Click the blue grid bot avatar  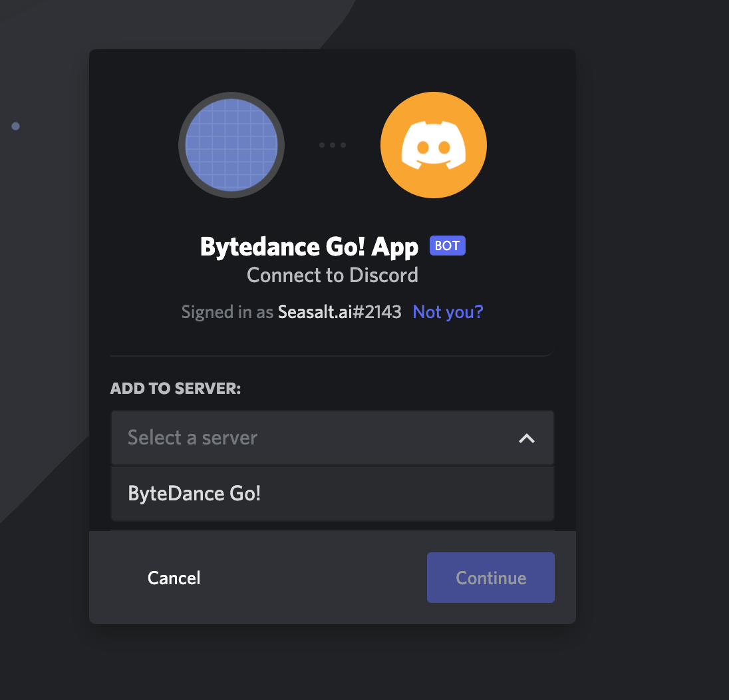[x=231, y=145]
